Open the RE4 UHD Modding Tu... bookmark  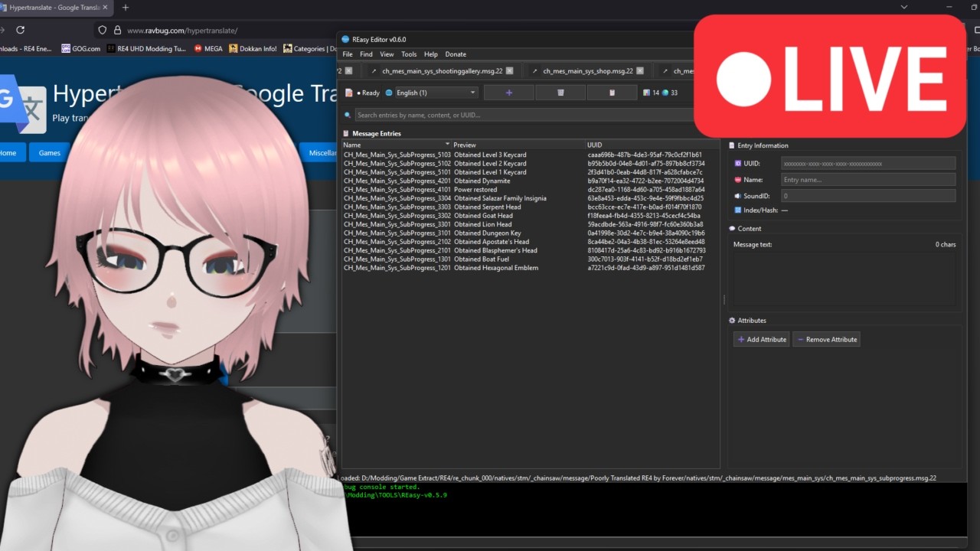coord(146,48)
